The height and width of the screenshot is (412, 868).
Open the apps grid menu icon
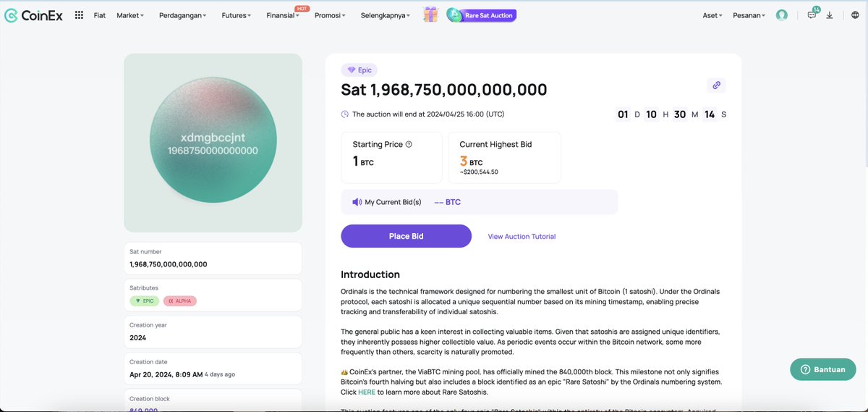(x=79, y=15)
